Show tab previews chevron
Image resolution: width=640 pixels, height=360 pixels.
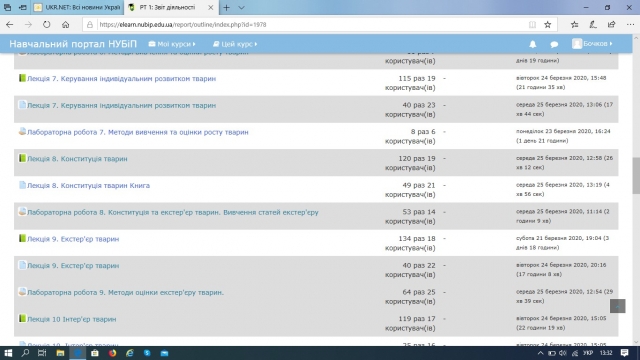point(242,7)
